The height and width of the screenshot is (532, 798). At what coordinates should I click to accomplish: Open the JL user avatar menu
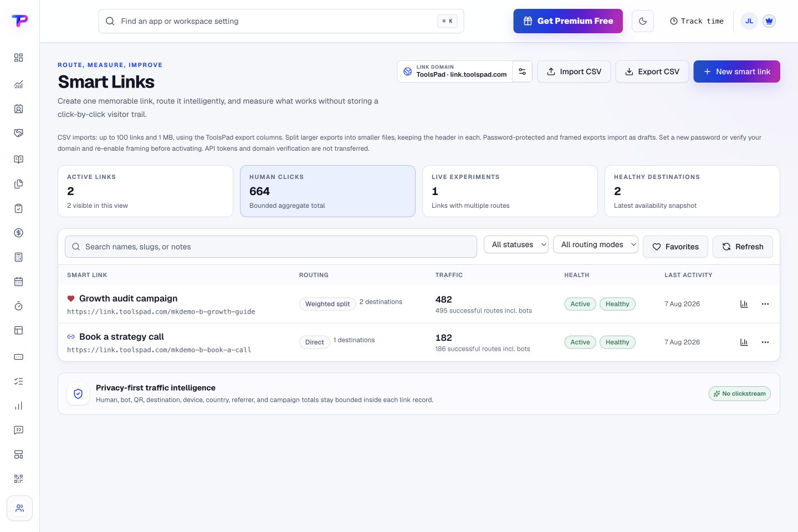pyautogui.click(x=749, y=21)
